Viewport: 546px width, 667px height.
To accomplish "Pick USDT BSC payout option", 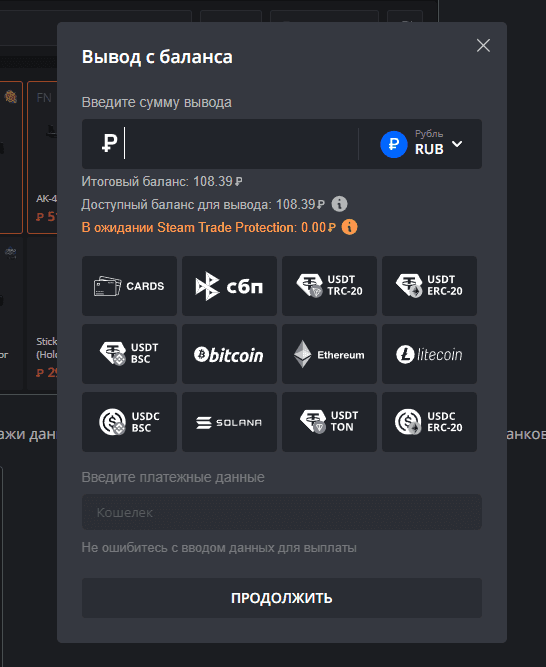I will 129,354.
